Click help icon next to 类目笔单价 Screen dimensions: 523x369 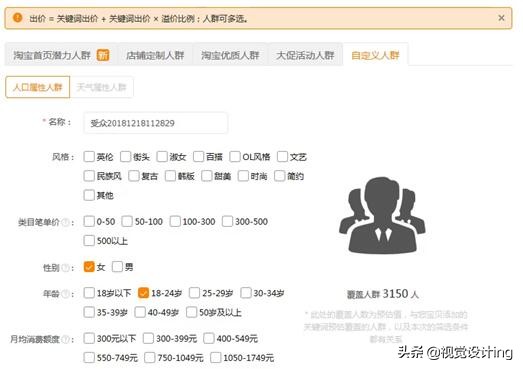pyautogui.click(x=66, y=222)
